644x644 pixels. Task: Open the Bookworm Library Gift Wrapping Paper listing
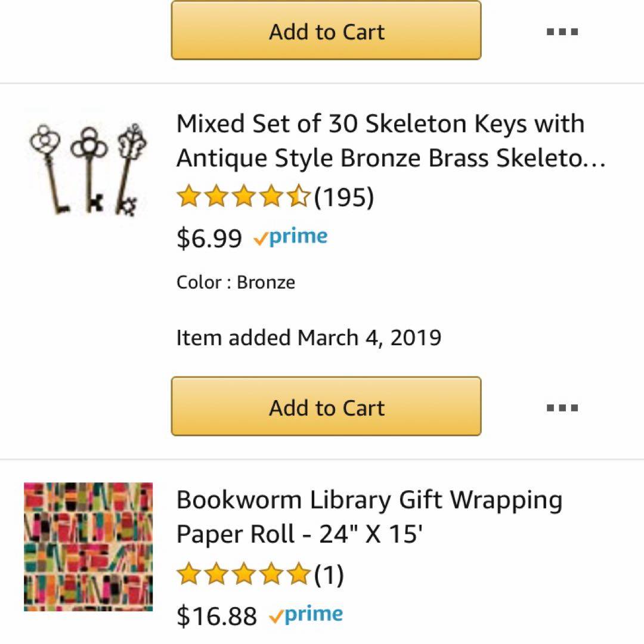[x=369, y=517]
